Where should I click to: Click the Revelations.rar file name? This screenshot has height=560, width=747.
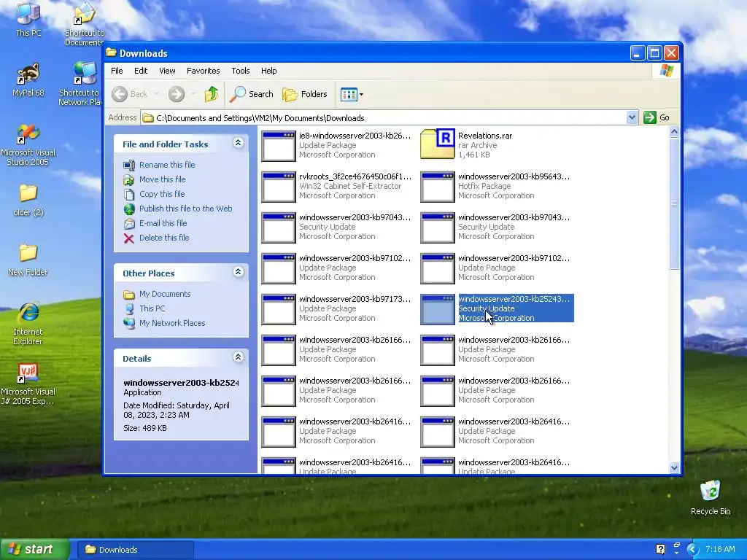(x=485, y=136)
